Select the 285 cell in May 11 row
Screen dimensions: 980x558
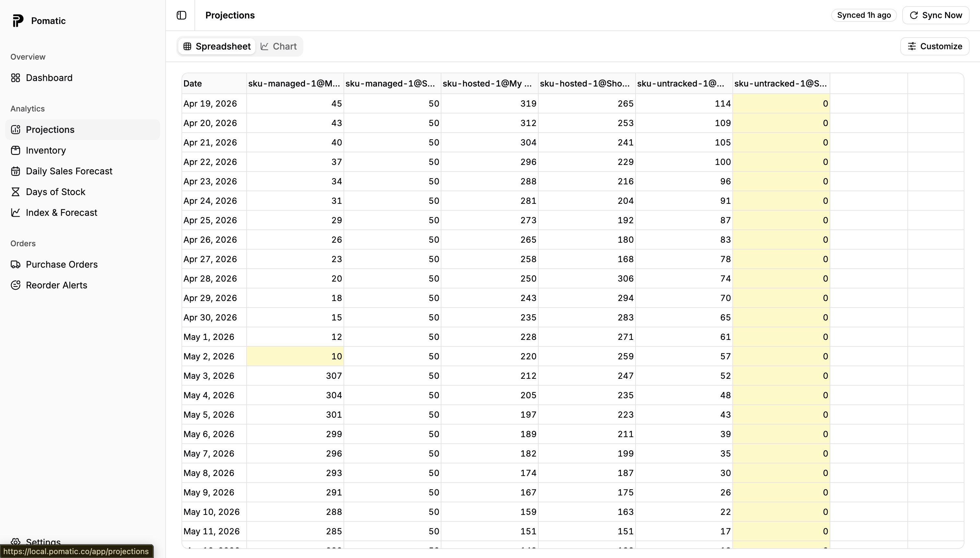tap(295, 531)
